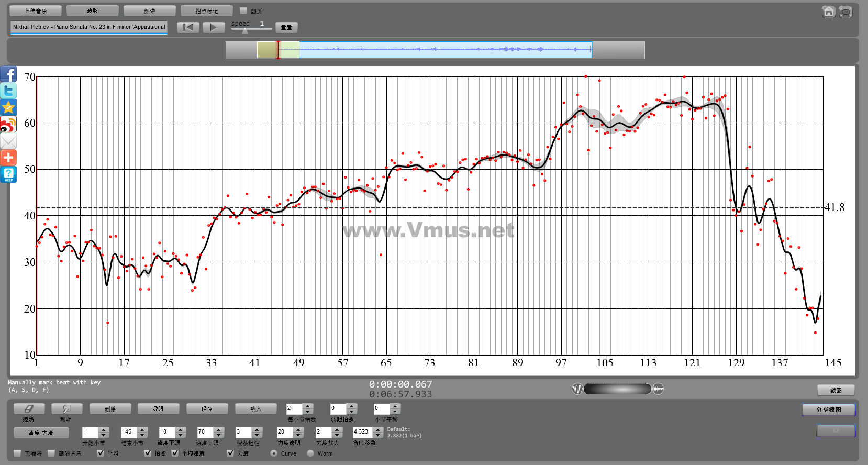Rewind to start with skip-back button
The height and width of the screenshot is (465, 868).
point(188,27)
